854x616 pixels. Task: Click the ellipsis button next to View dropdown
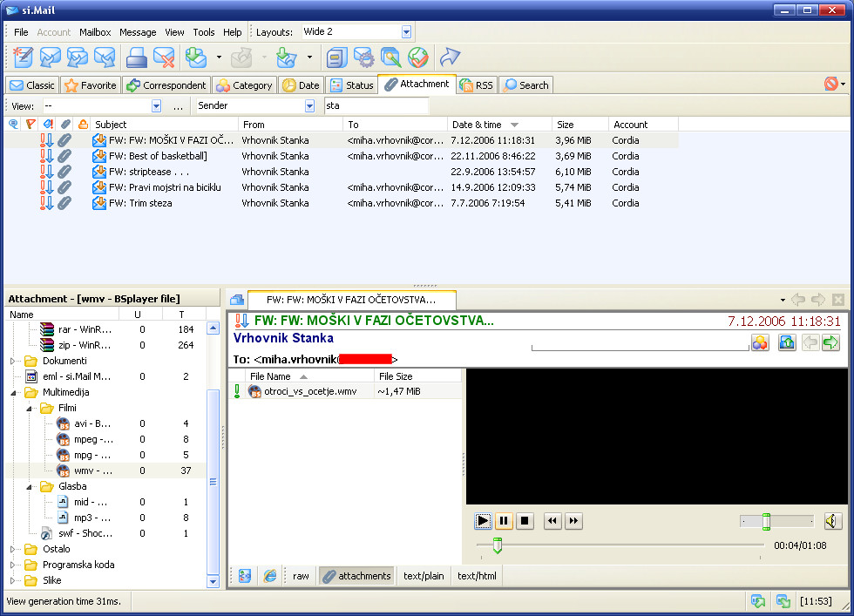pyautogui.click(x=178, y=106)
